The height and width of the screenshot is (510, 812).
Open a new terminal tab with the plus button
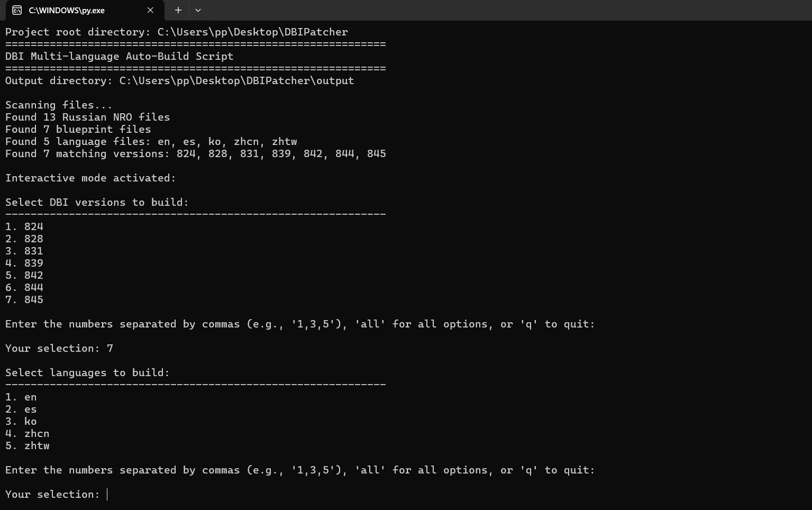(x=178, y=10)
